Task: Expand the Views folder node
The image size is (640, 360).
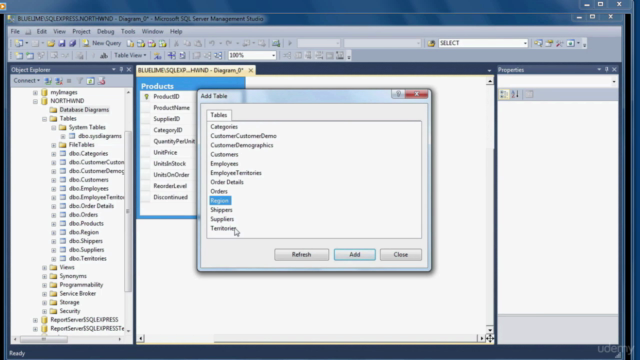Action: click(44, 268)
